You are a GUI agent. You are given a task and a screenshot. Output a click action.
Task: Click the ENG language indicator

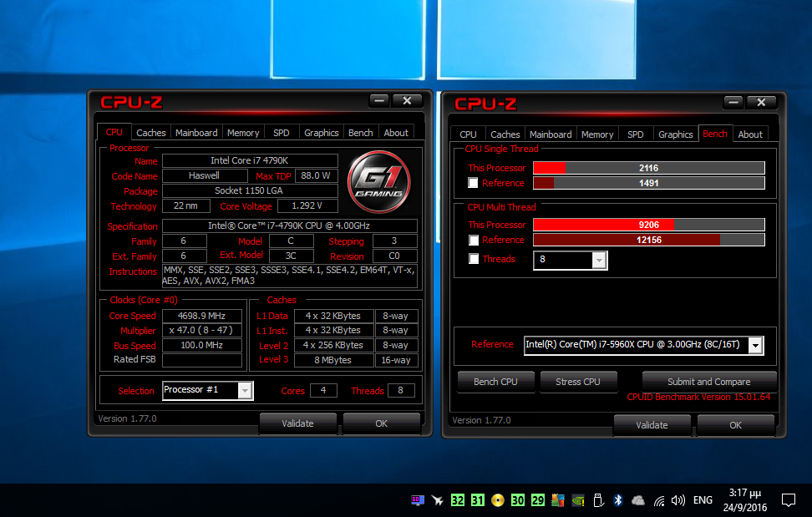[703, 500]
